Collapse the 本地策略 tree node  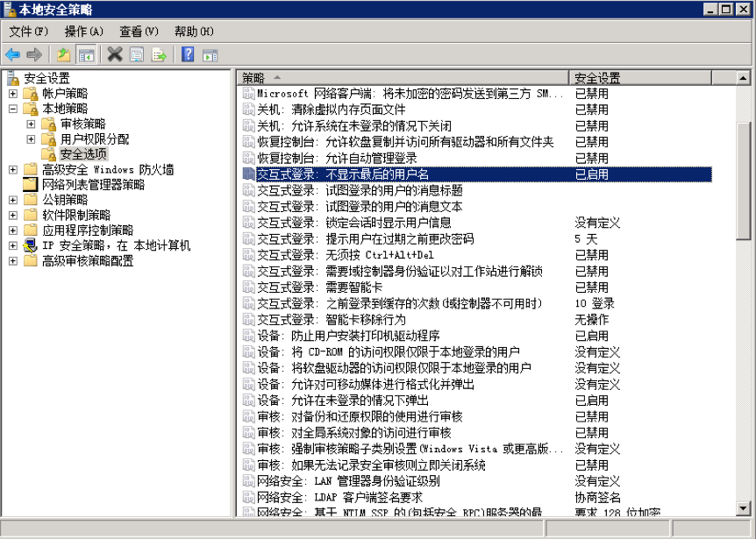pos(13,109)
